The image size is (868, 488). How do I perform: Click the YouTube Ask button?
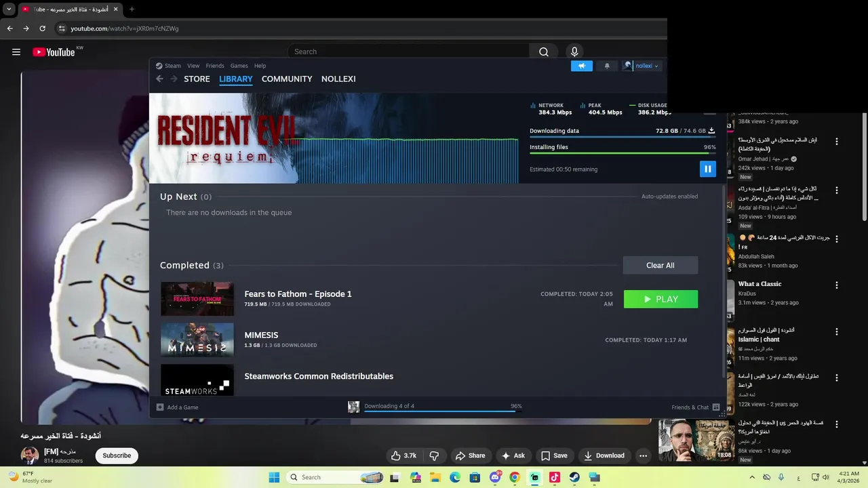click(x=513, y=455)
